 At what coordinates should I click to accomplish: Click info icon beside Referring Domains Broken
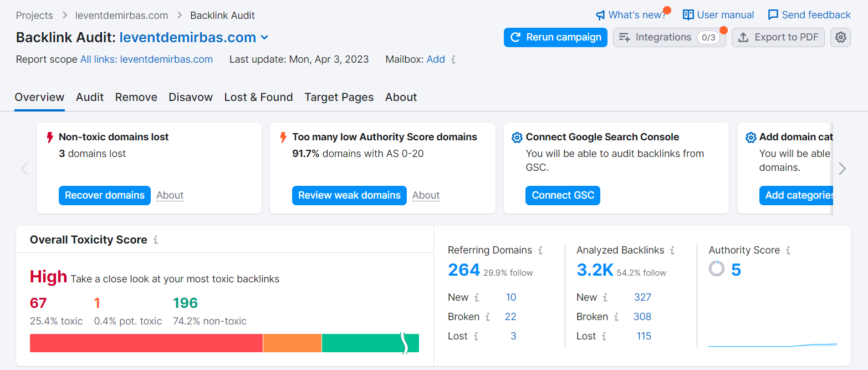(x=488, y=317)
